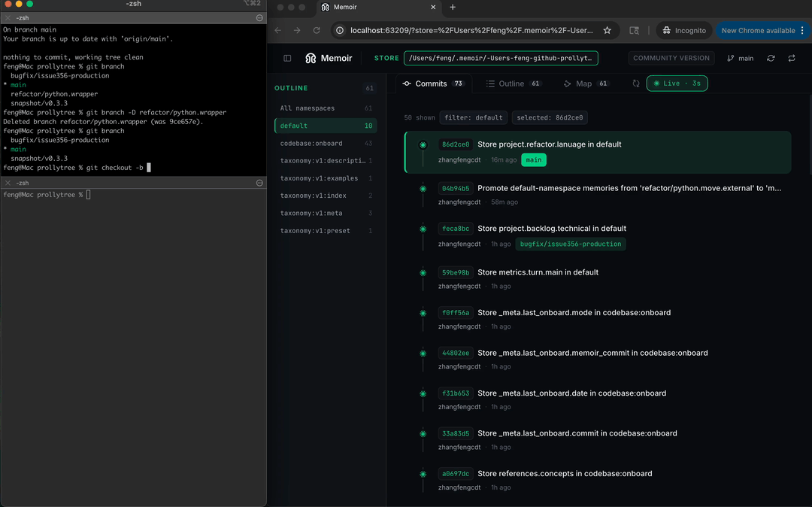Select the taxonomy:v1:descripti… namespace
The width and height of the screenshot is (812, 507).
click(x=326, y=160)
